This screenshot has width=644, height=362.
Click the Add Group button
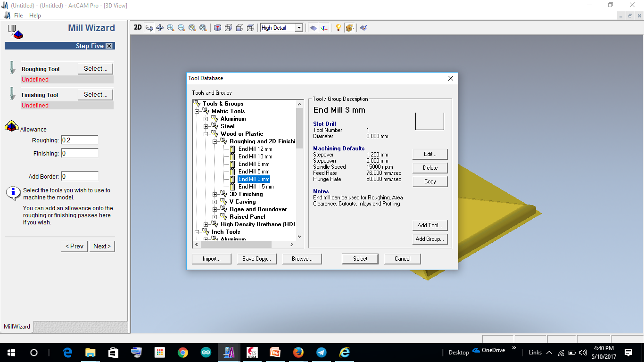tap(430, 239)
